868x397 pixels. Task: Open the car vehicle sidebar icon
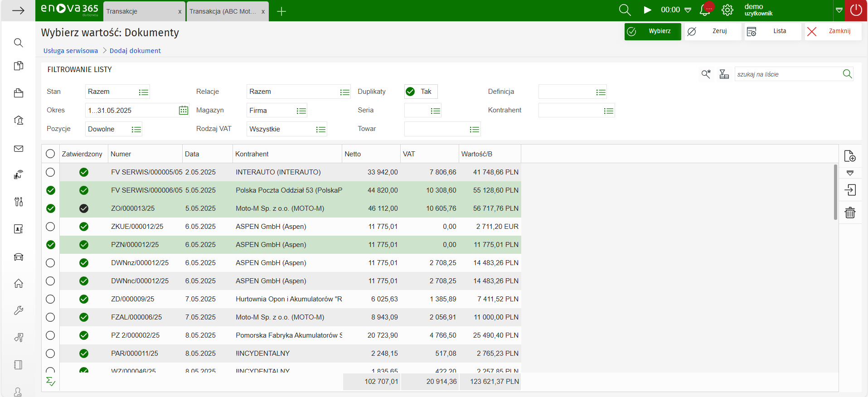[19, 257]
